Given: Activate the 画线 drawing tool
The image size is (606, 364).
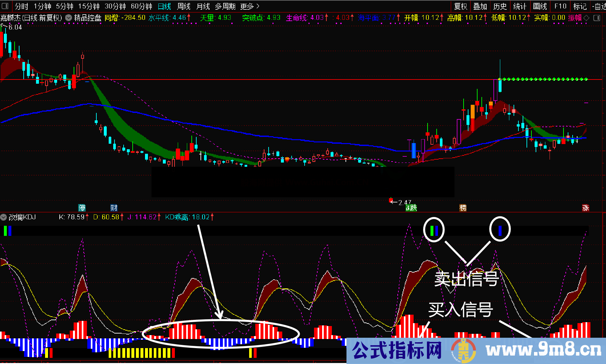Looking at the screenshot, I should pos(540,6).
